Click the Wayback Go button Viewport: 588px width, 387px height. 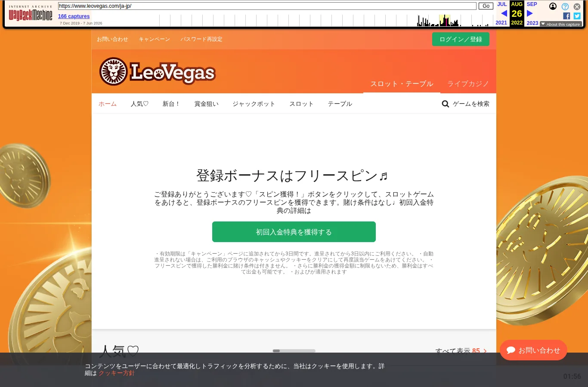(486, 6)
